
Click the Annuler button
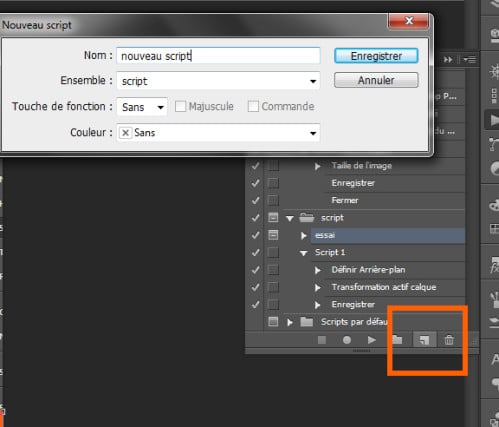click(376, 80)
